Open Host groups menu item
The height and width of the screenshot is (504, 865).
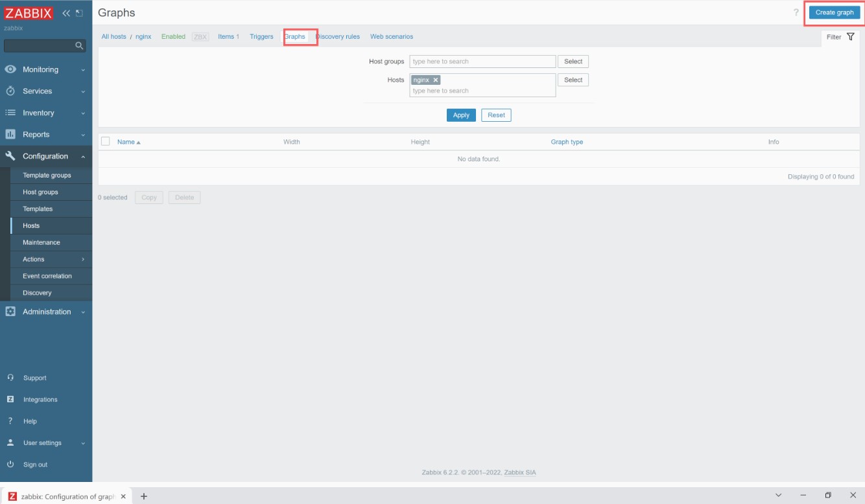tap(40, 192)
